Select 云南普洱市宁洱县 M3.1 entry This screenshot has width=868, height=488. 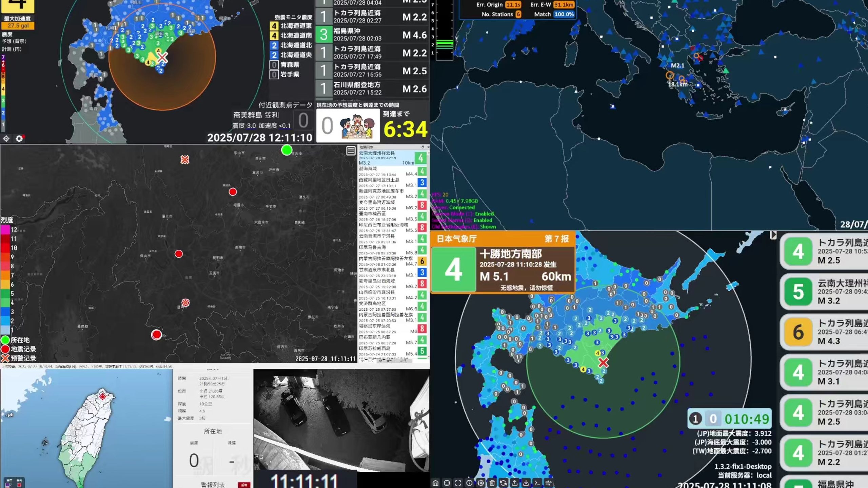[392, 239]
